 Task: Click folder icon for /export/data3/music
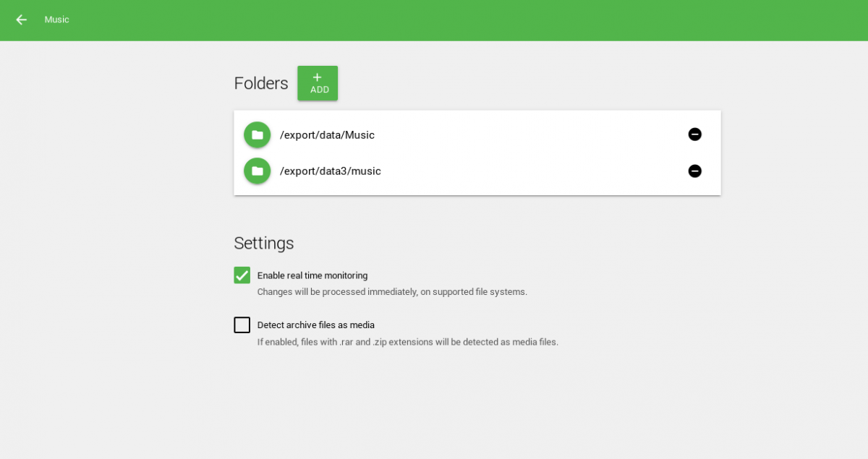[x=257, y=171]
